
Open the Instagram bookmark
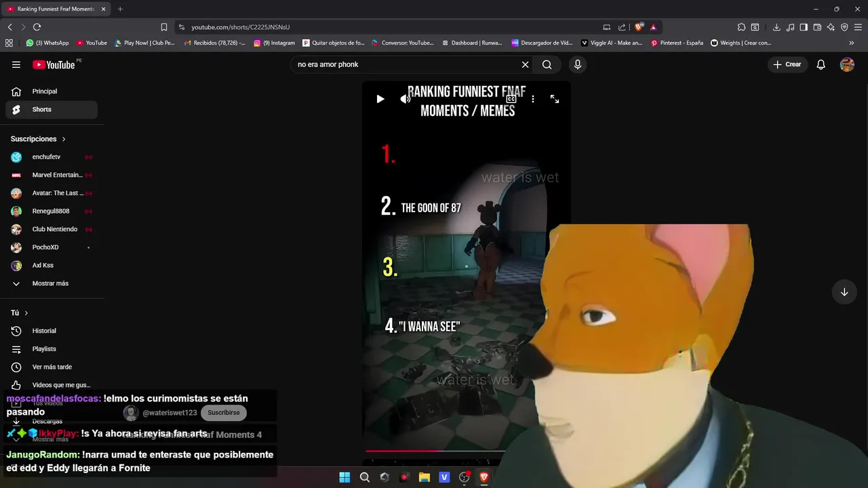275,43
